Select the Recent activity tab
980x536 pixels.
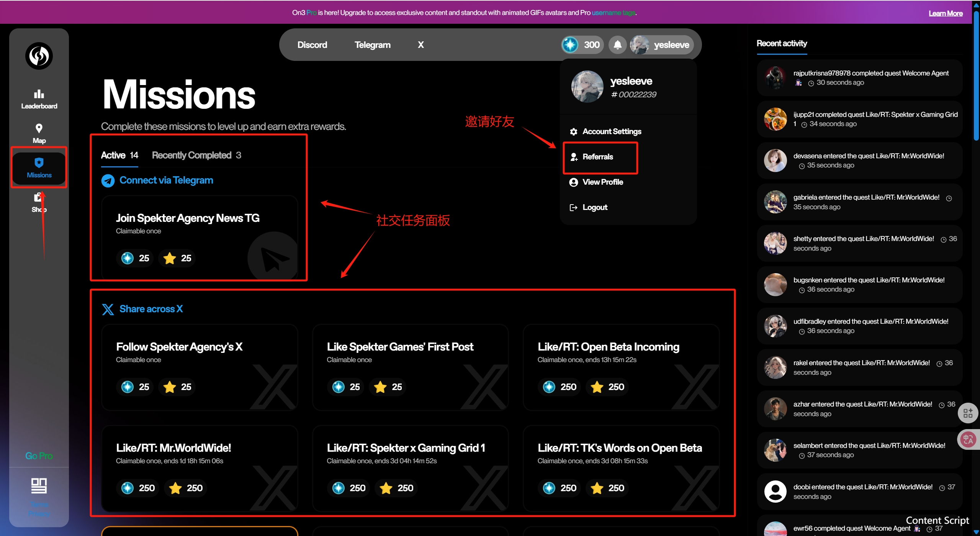tap(782, 44)
